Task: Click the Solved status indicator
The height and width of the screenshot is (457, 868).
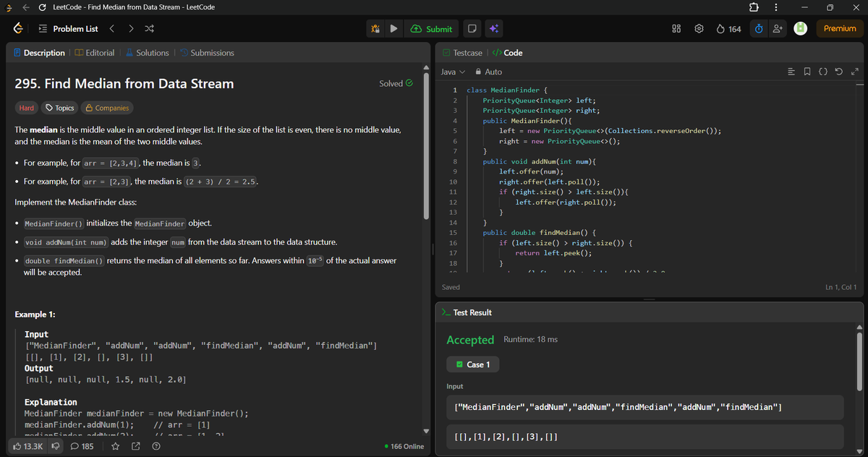Action: pos(396,83)
